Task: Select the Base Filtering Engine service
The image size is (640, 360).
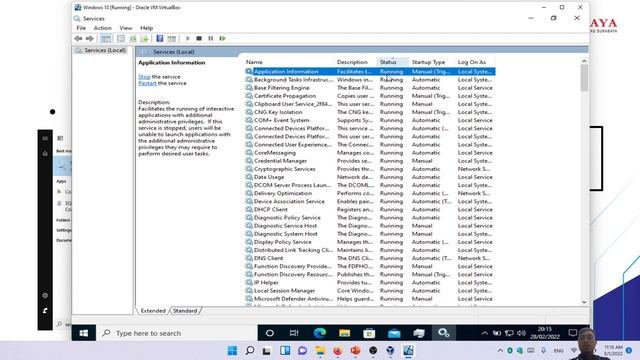Action: pos(370,88)
